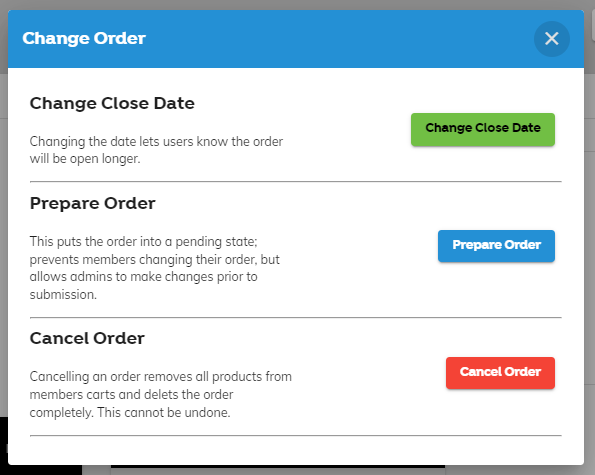Select the Change Close Date section heading
The height and width of the screenshot is (475, 595).
coord(112,103)
